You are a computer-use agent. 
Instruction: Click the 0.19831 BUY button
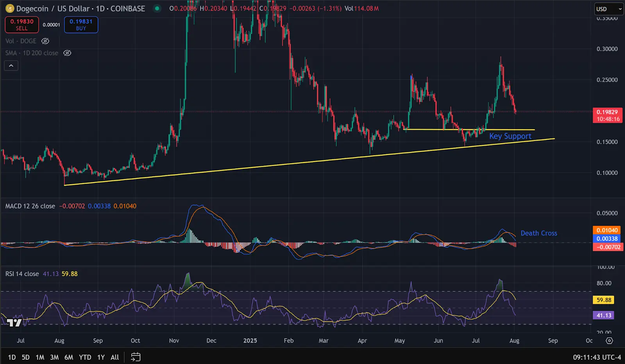click(x=81, y=25)
